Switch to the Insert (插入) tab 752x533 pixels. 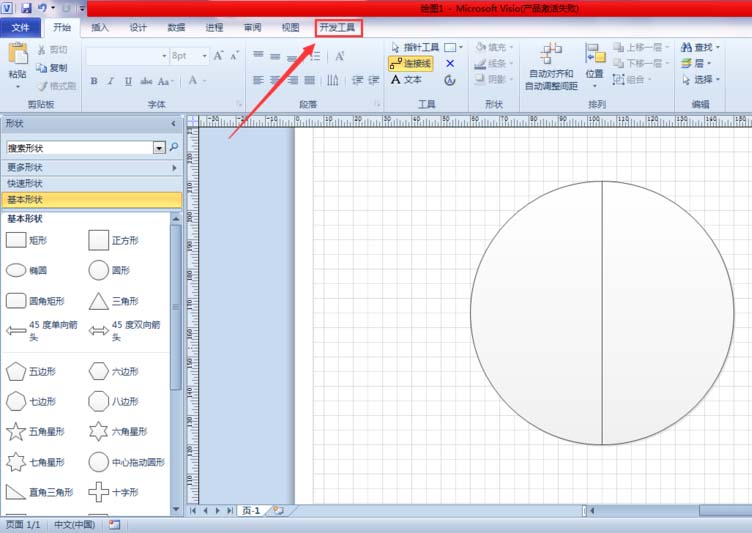[x=100, y=28]
